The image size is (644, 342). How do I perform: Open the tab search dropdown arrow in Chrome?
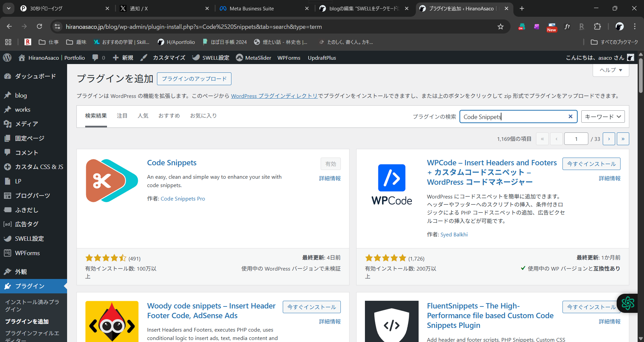pos(9,8)
